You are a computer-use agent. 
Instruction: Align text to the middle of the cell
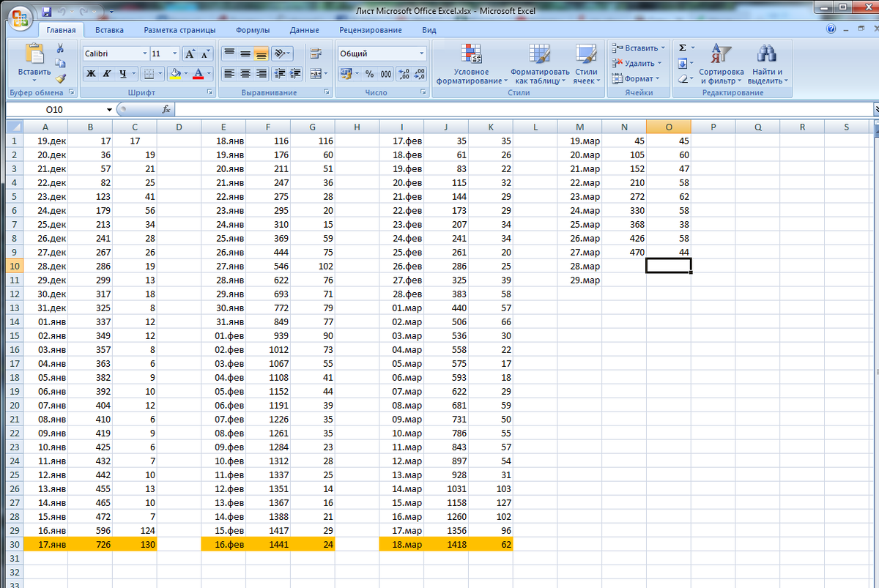pyautogui.click(x=245, y=53)
